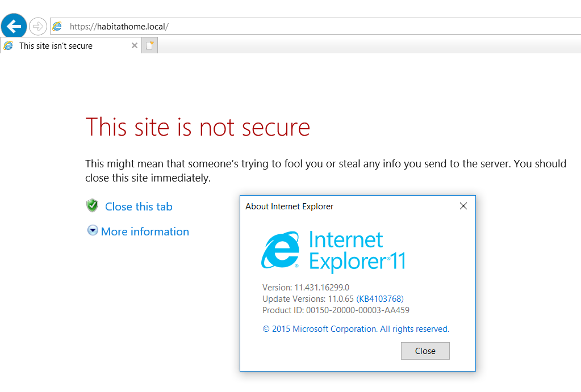Close the This site isn't secure tab
Viewport: 581px width, 392px height.
pos(135,45)
